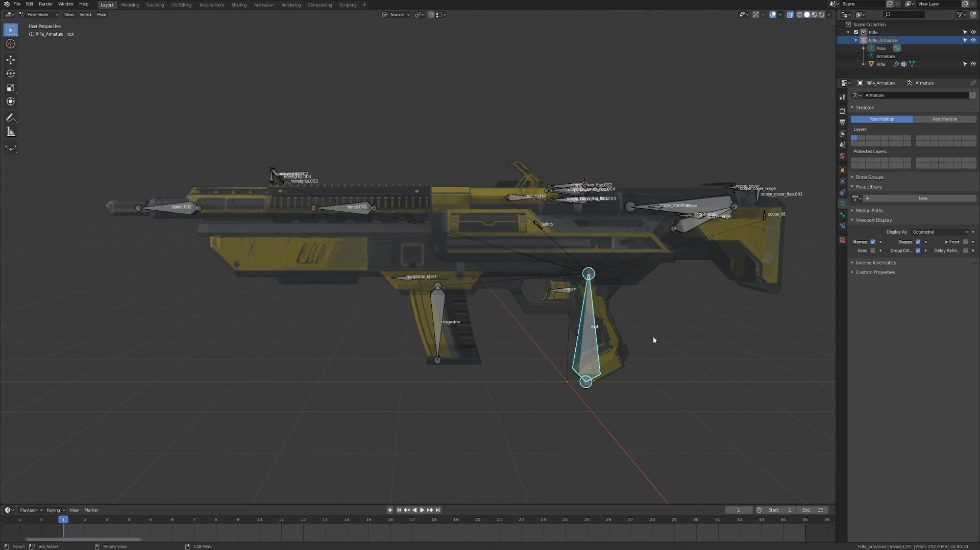Uncheck the Group Colors checkbox
The width and height of the screenshot is (980, 550).
(x=918, y=251)
